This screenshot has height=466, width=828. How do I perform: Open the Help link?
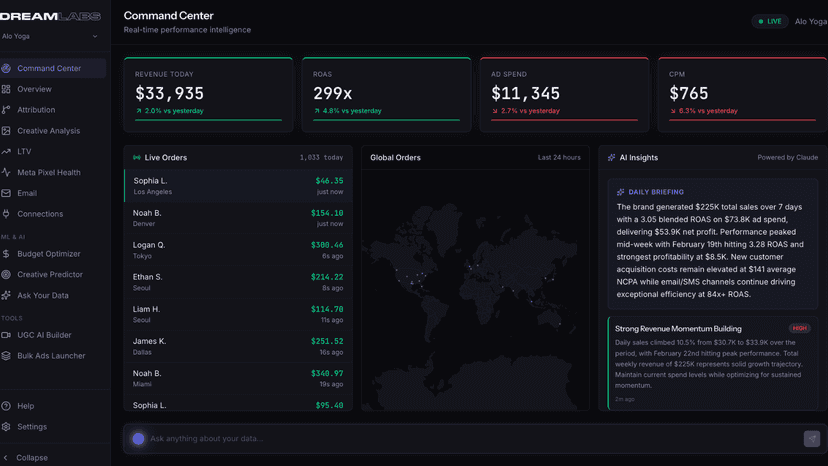pyautogui.click(x=53, y=406)
